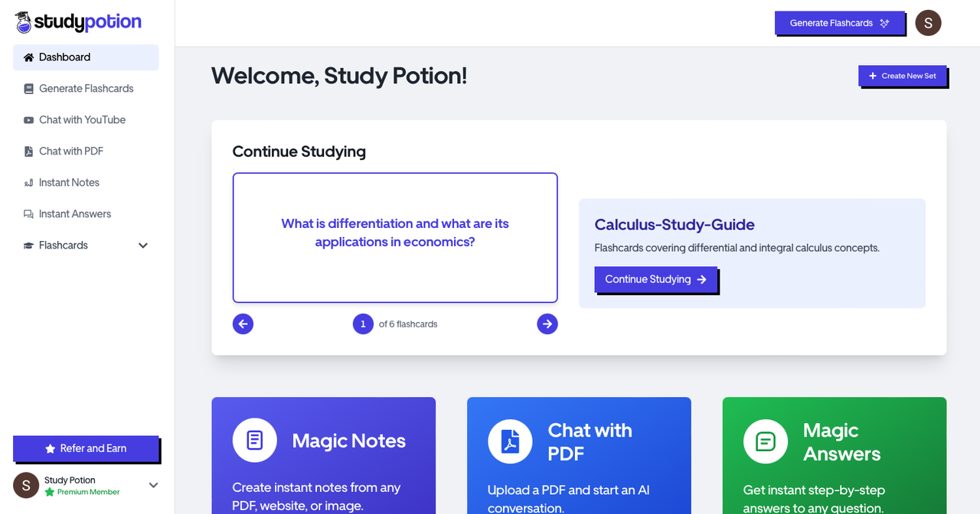Image resolution: width=980 pixels, height=514 pixels.
Task: Click the StudyPotion logo
Action: (78, 22)
